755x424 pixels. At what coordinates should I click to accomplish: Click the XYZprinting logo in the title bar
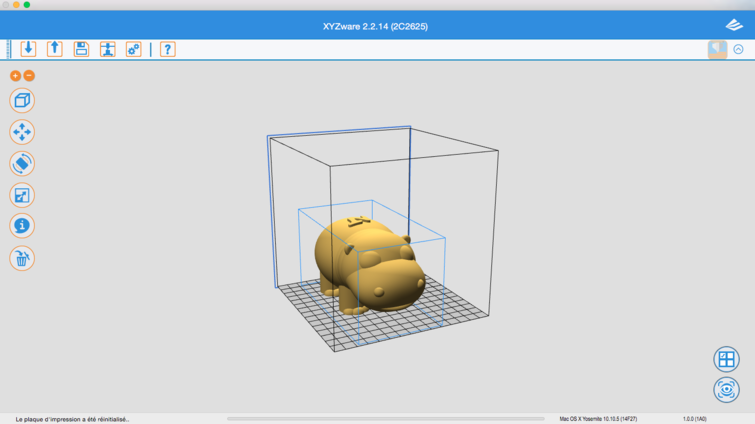pos(733,26)
